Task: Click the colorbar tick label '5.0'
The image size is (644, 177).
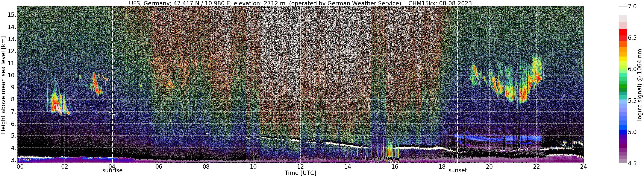Action: tap(632, 132)
